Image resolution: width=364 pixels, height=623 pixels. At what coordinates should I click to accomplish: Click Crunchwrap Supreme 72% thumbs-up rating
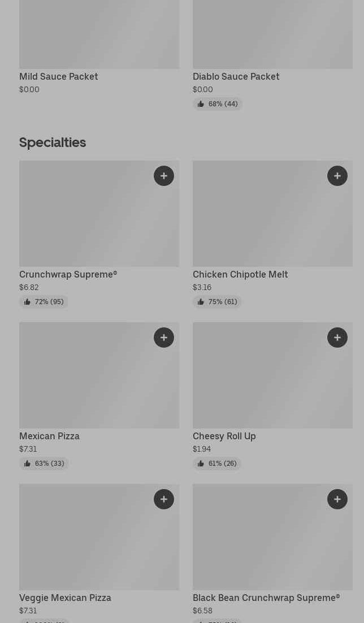44,302
